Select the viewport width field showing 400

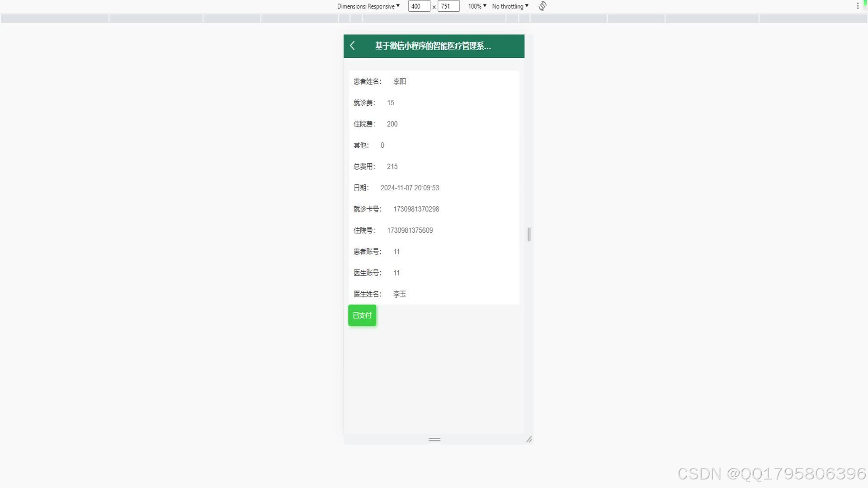pos(419,6)
